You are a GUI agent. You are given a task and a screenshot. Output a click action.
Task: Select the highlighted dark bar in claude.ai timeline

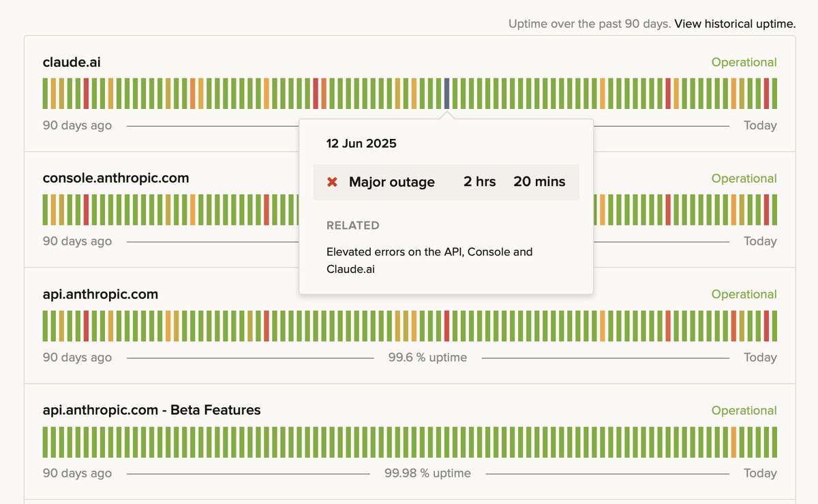tap(446, 93)
